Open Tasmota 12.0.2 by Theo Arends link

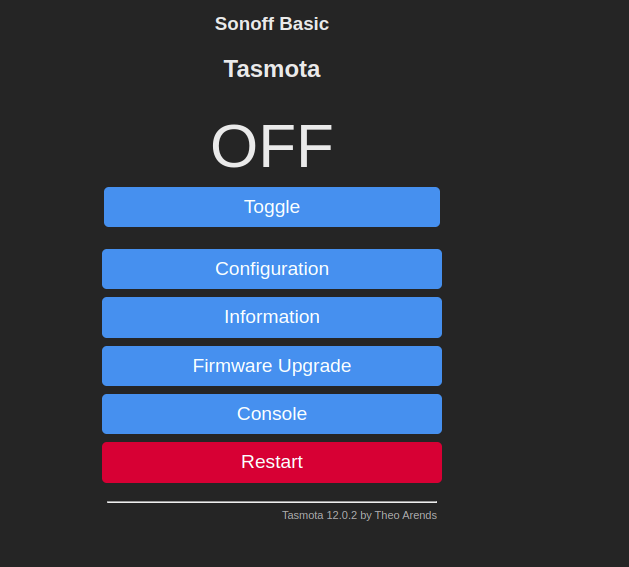(359, 515)
